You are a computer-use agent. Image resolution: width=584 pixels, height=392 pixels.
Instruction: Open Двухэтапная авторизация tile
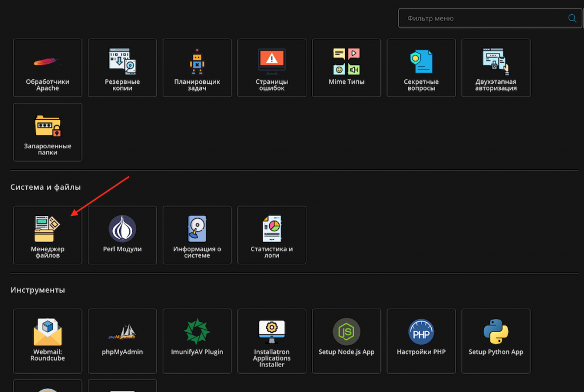[496, 68]
